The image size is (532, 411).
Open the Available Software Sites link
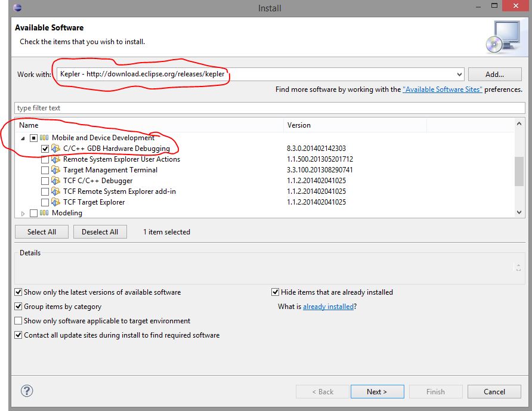443,89
